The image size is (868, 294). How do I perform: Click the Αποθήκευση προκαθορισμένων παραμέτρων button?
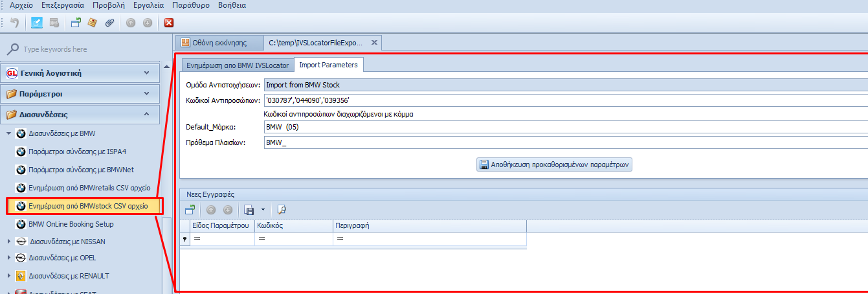554,164
